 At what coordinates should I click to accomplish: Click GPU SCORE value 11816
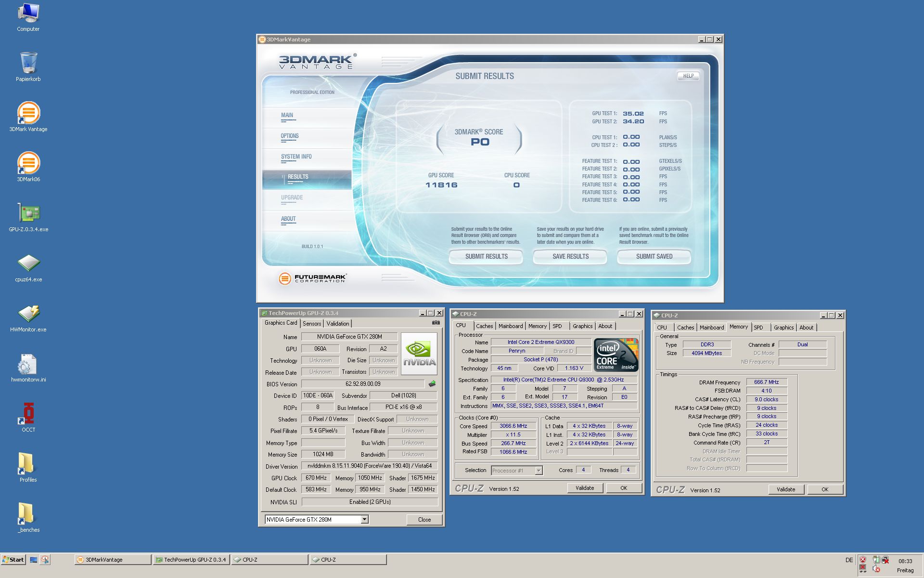tap(441, 185)
